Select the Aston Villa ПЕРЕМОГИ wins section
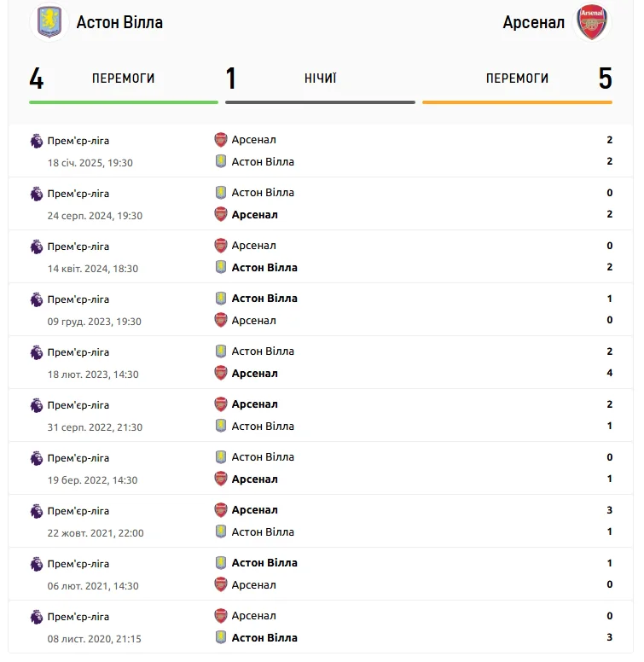644x662 pixels. pos(123,78)
